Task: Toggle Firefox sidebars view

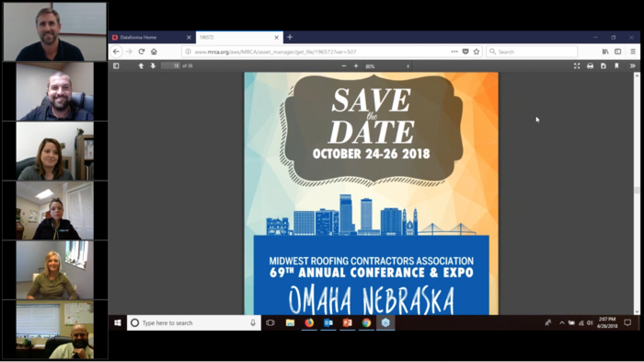Action: (617, 52)
